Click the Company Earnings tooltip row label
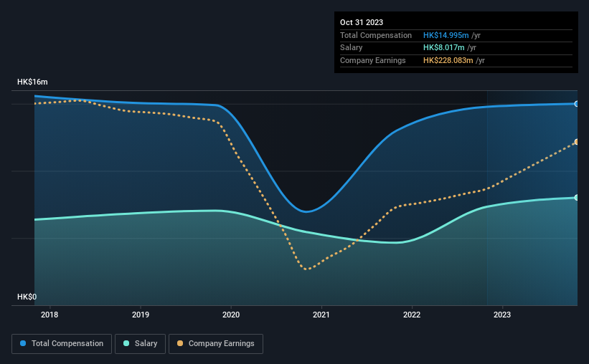Viewport: 589px width, 364px height. tap(372, 60)
